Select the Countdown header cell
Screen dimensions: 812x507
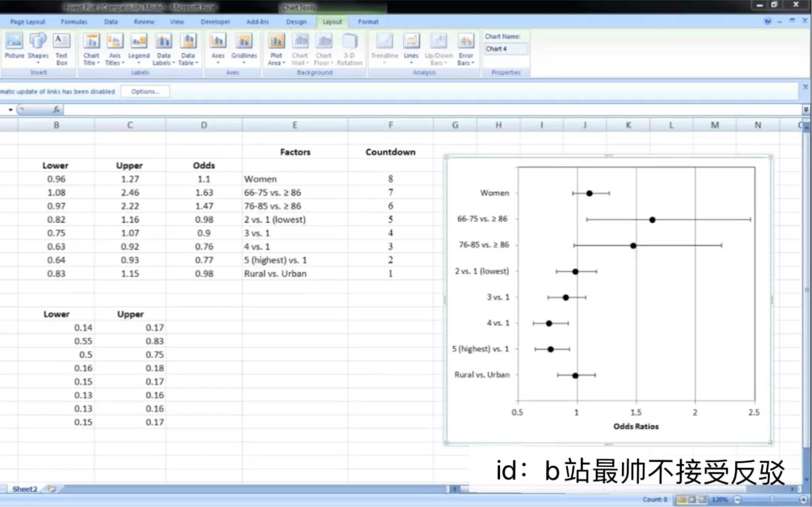pyautogui.click(x=390, y=152)
